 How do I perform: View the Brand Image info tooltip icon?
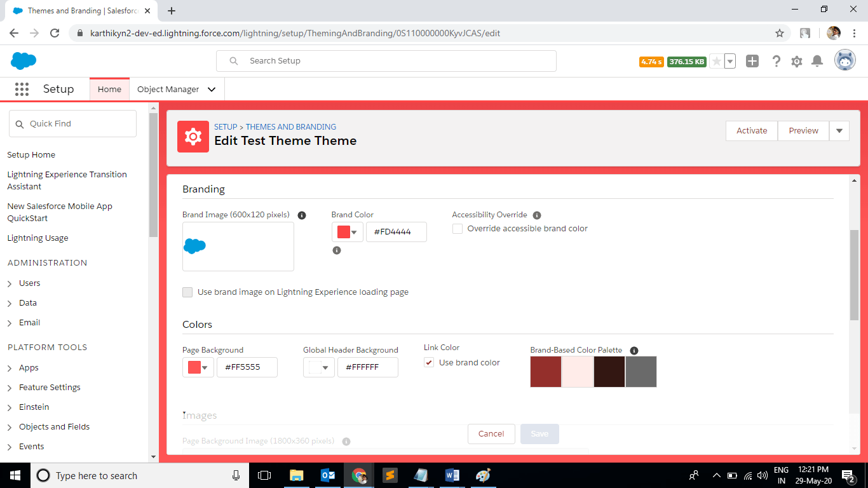click(x=302, y=215)
